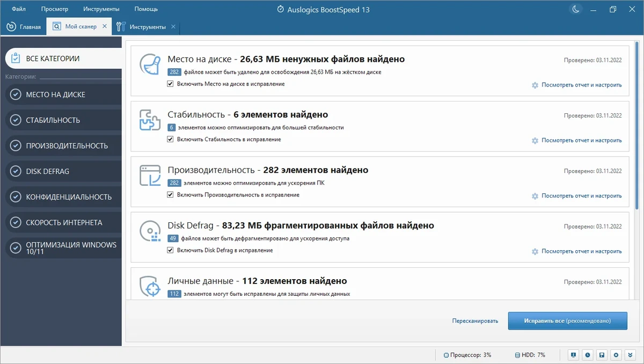Open settings gear icon in status bar

(617, 355)
